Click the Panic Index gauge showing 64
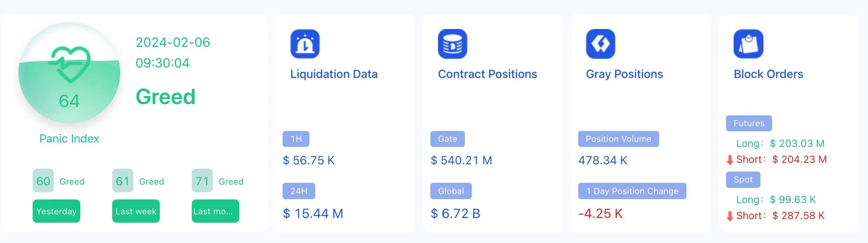 69,73
